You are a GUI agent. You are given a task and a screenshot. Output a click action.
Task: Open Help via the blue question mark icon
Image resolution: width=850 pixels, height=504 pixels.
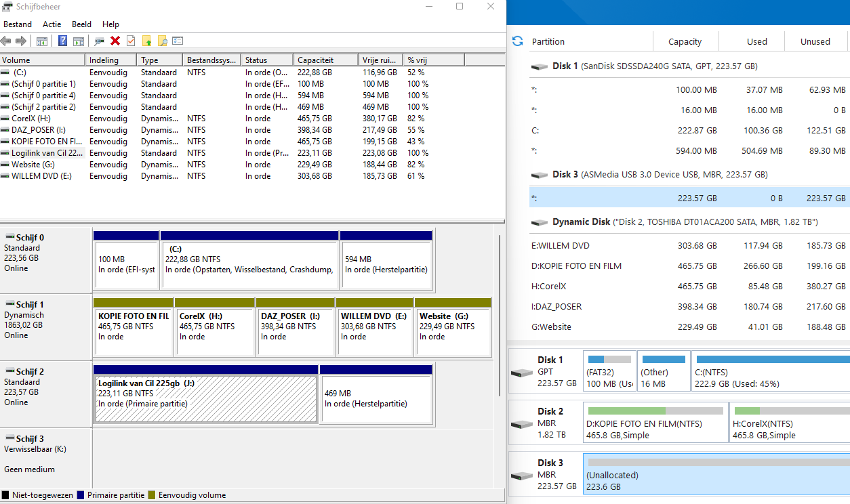pyautogui.click(x=62, y=41)
